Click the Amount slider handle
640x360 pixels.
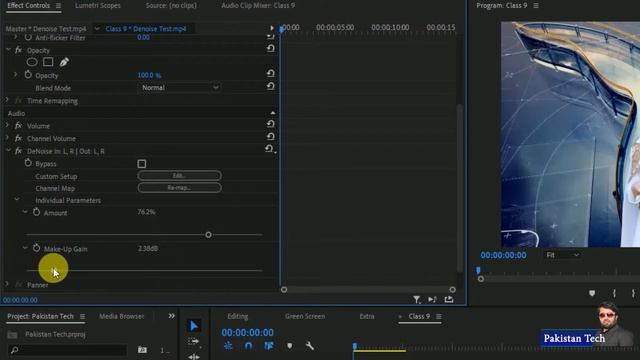(209, 235)
